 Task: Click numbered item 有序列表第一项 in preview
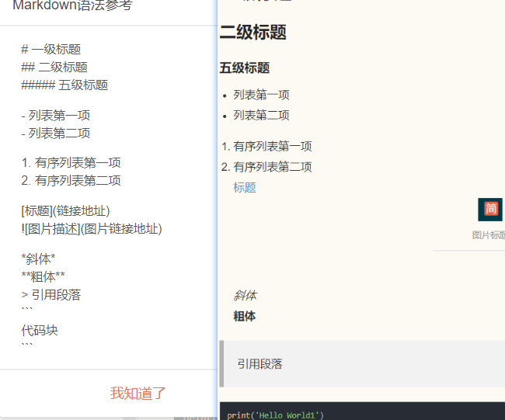(273, 147)
